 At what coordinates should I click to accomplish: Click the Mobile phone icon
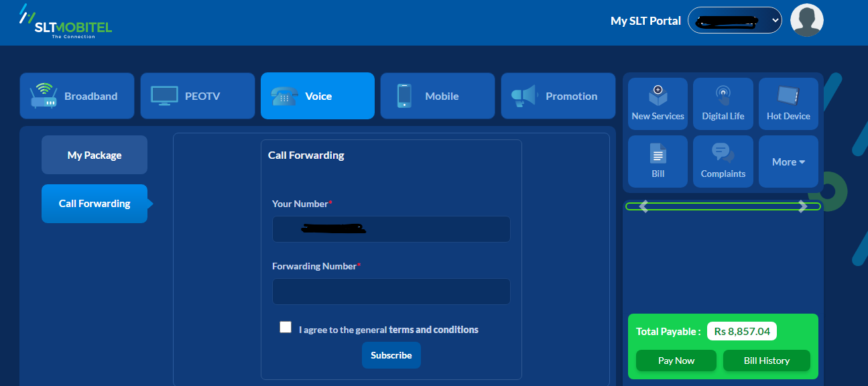[x=404, y=96]
